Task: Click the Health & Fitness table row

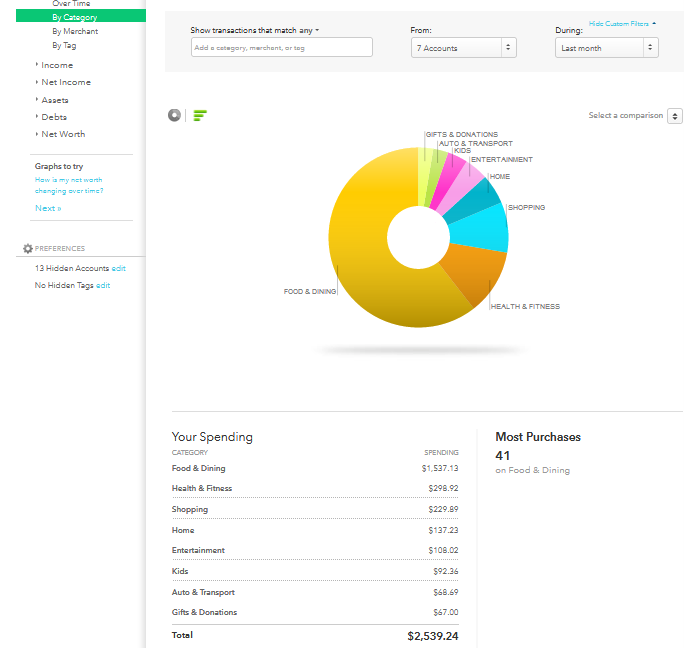Action: coord(315,488)
